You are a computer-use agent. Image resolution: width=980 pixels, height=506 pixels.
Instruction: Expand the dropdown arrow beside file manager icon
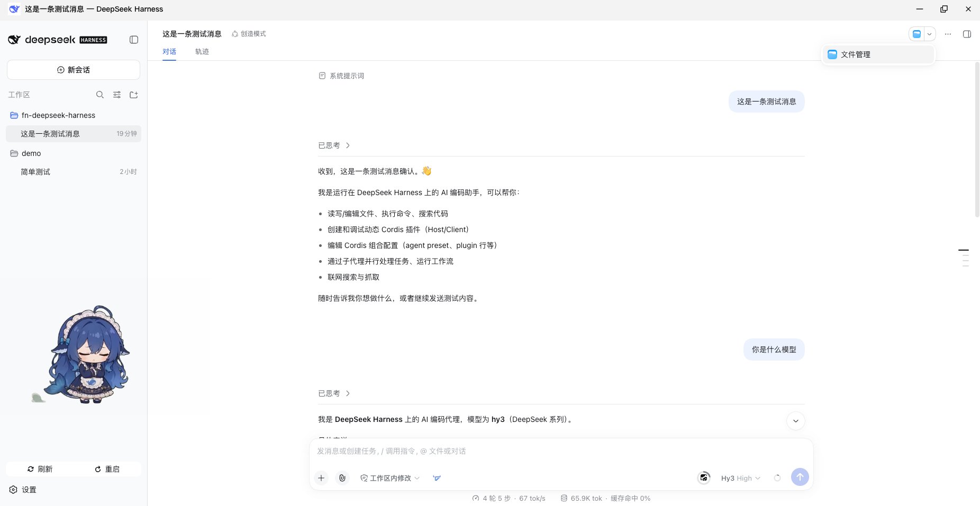pos(930,34)
